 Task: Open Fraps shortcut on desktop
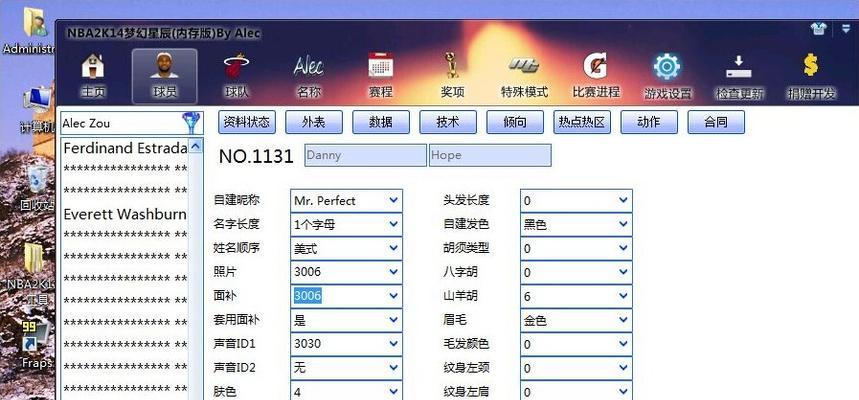(x=36, y=345)
